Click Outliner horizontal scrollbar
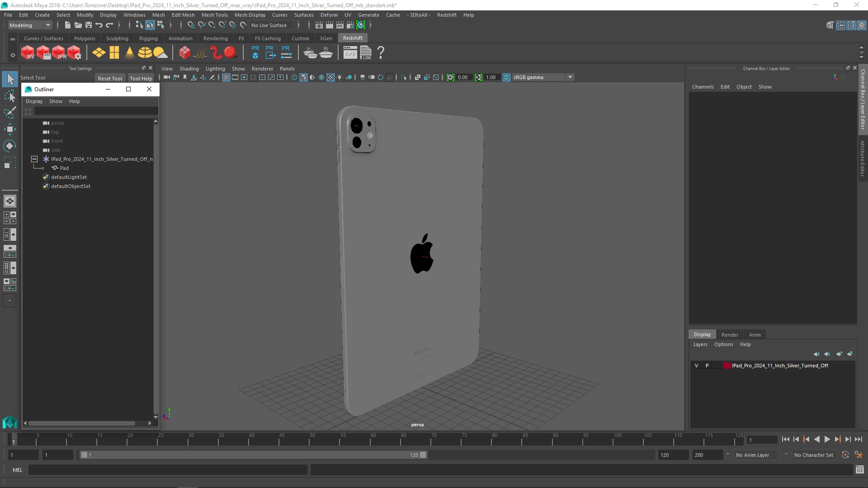 pyautogui.click(x=82, y=423)
